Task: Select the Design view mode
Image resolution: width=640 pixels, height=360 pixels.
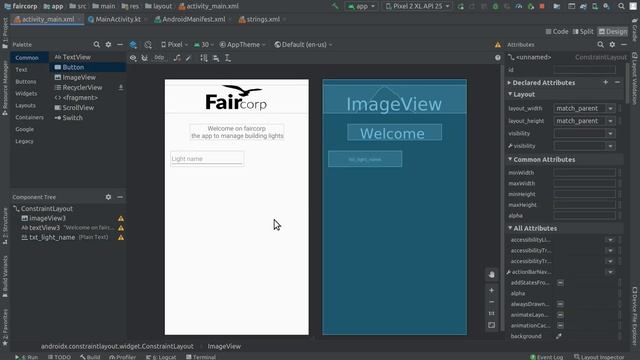Action: [x=612, y=31]
